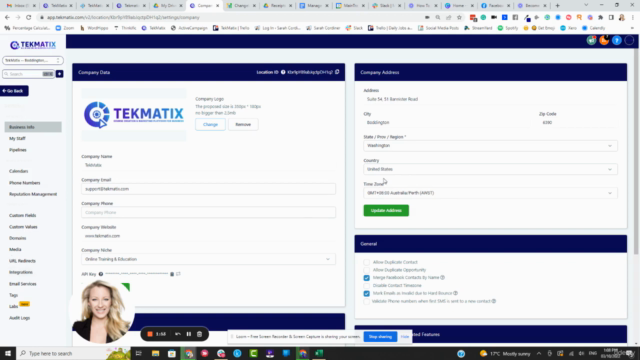The width and height of the screenshot is (640, 360).
Task: Click the plus quick-add icon beside sidebar search
Action: tap(60, 74)
